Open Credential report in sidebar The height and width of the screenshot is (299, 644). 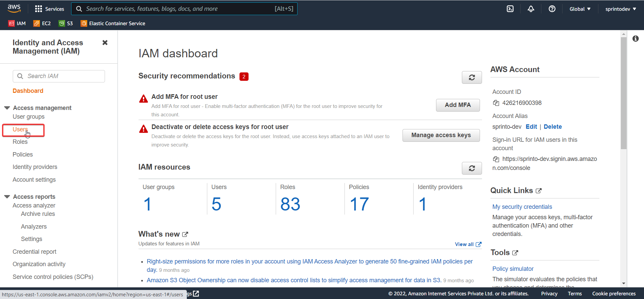click(35, 252)
